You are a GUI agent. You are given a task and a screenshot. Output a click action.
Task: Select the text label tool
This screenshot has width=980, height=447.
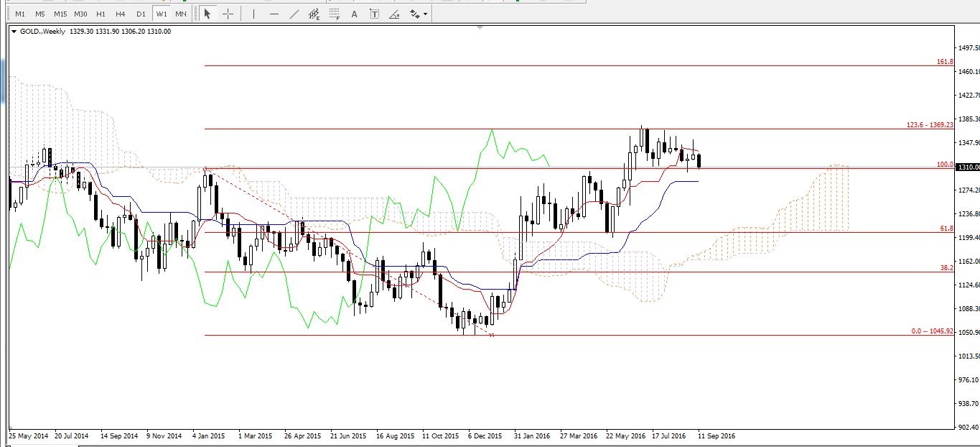[375, 14]
